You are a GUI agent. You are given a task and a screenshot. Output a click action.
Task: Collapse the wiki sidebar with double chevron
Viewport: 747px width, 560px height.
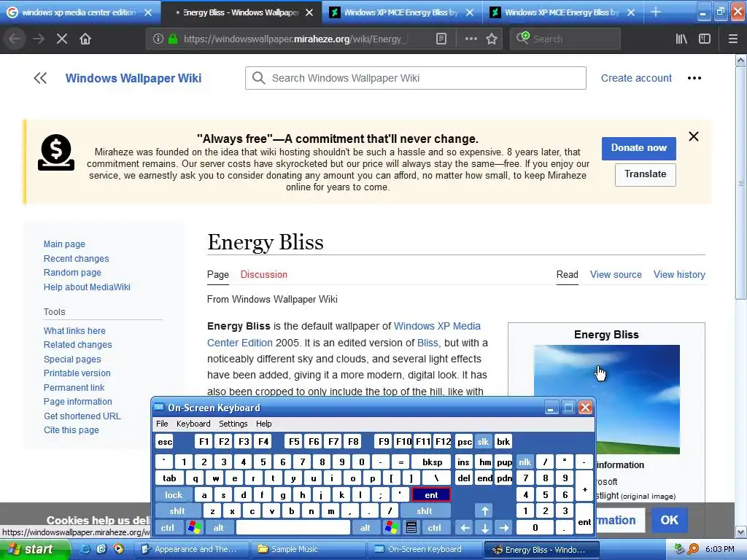pos(40,78)
